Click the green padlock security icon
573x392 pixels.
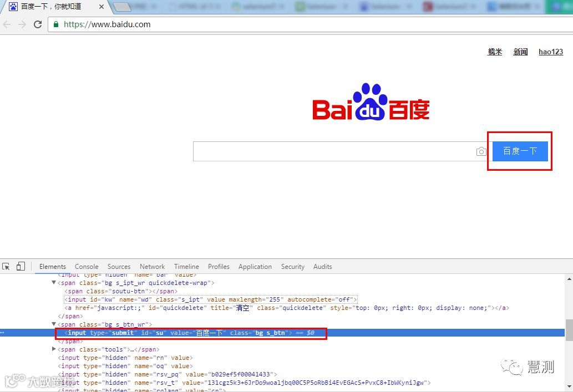[56, 24]
